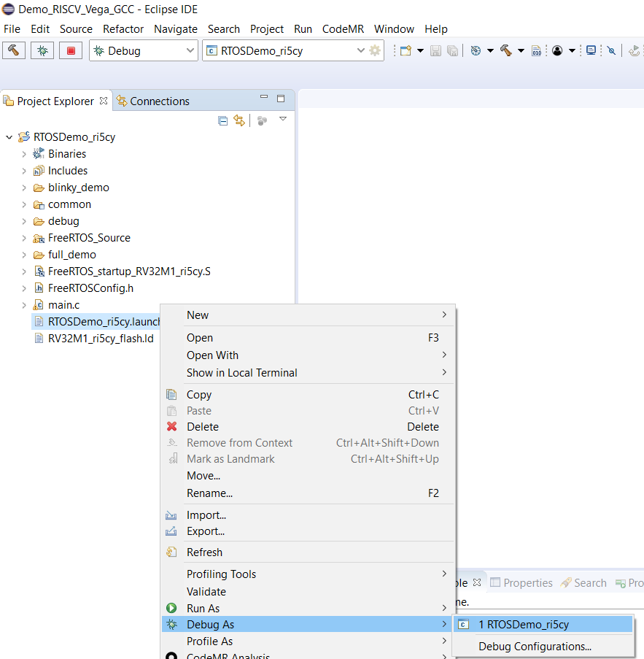Select the debug folder in the tree
644x659 pixels.
click(63, 221)
